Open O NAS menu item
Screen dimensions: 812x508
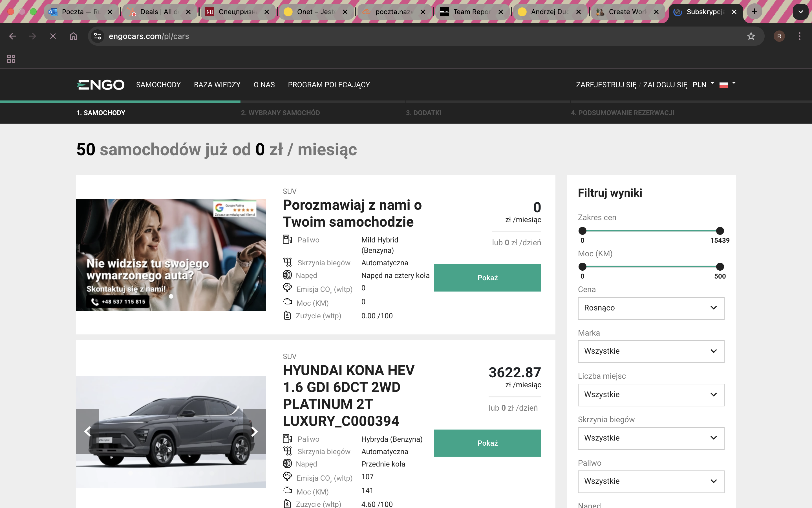coord(264,85)
